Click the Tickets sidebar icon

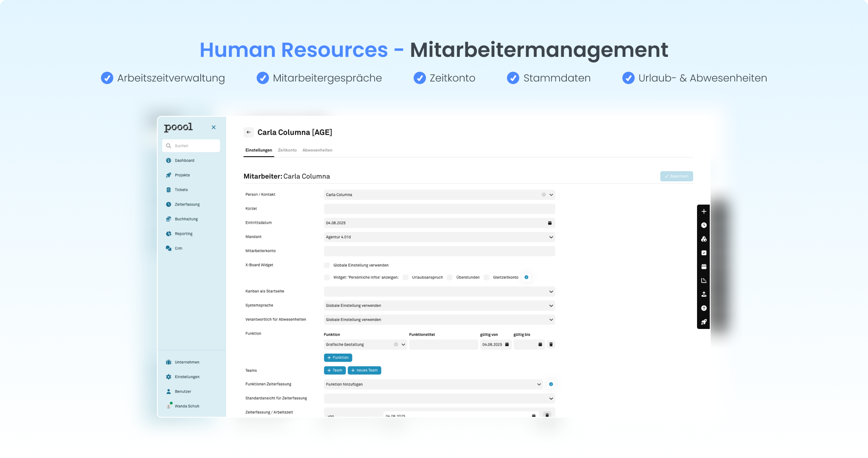[168, 190]
